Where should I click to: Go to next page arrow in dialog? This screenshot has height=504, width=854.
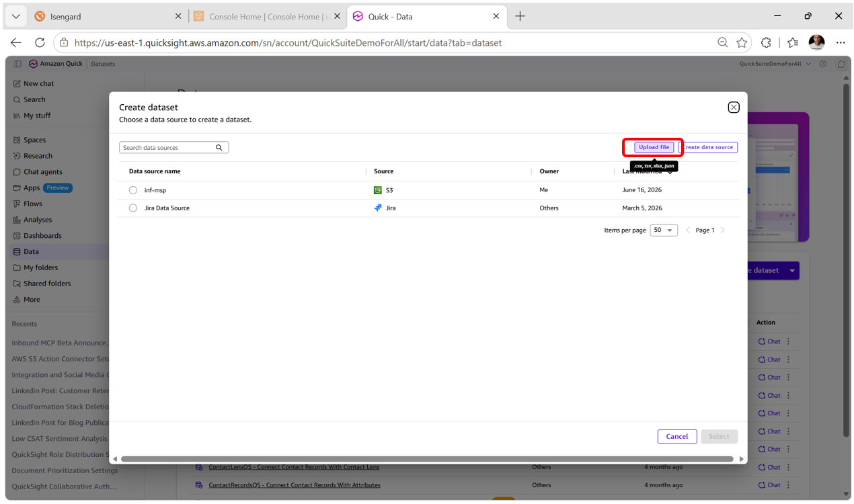click(723, 230)
